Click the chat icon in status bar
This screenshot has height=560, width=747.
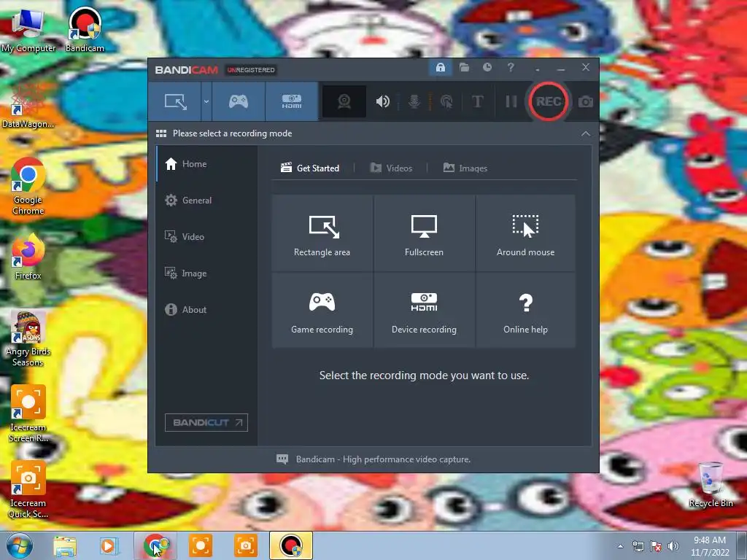click(x=282, y=459)
